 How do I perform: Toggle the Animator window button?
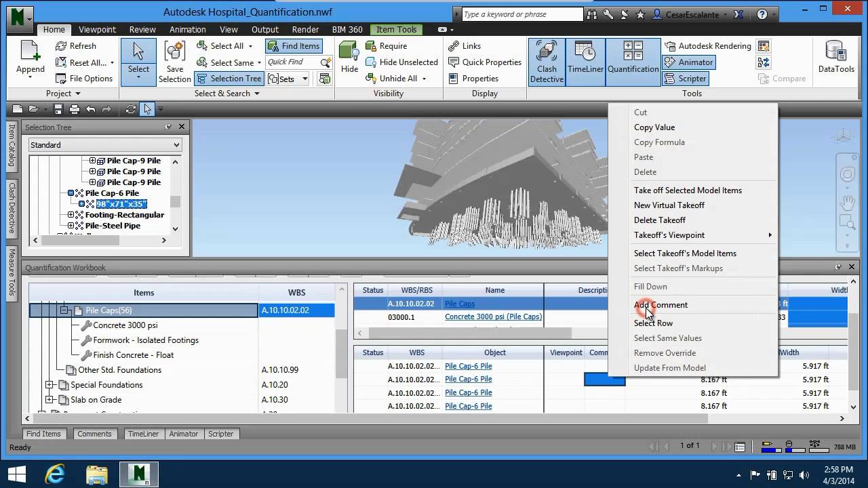(688, 62)
